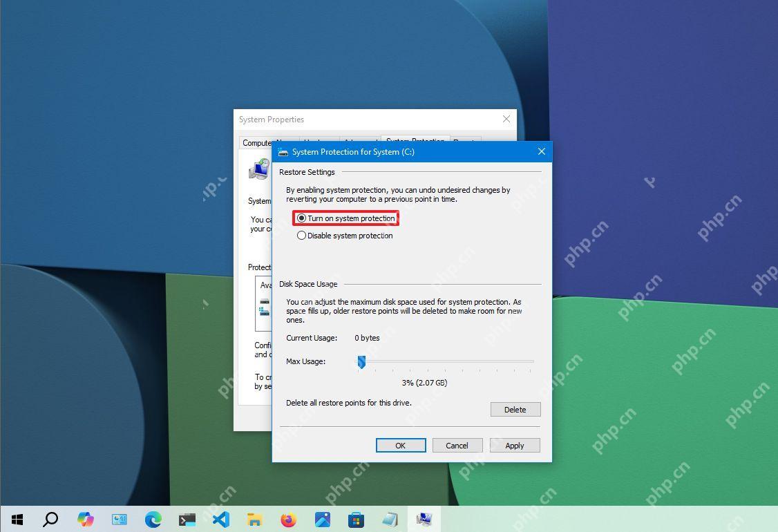Screen dimensions: 778x532
Task: Open taskbar Search
Action: (x=50, y=520)
